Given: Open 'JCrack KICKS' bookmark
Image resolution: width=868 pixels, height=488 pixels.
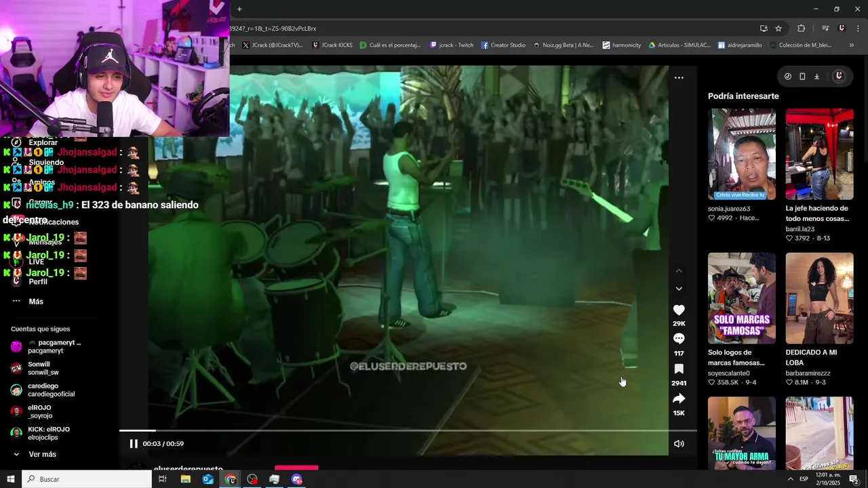Looking at the screenshot, I should [x=332, y=45].
